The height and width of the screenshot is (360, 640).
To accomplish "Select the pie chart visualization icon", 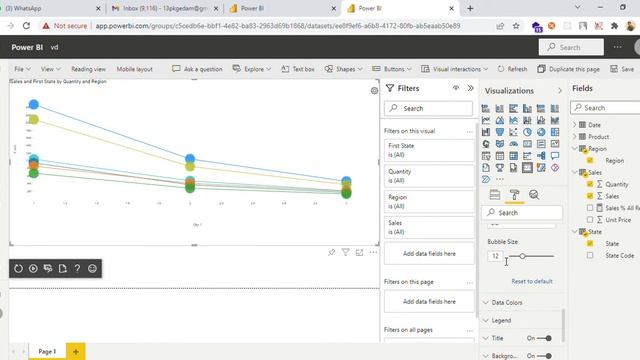I will [527, 132].
